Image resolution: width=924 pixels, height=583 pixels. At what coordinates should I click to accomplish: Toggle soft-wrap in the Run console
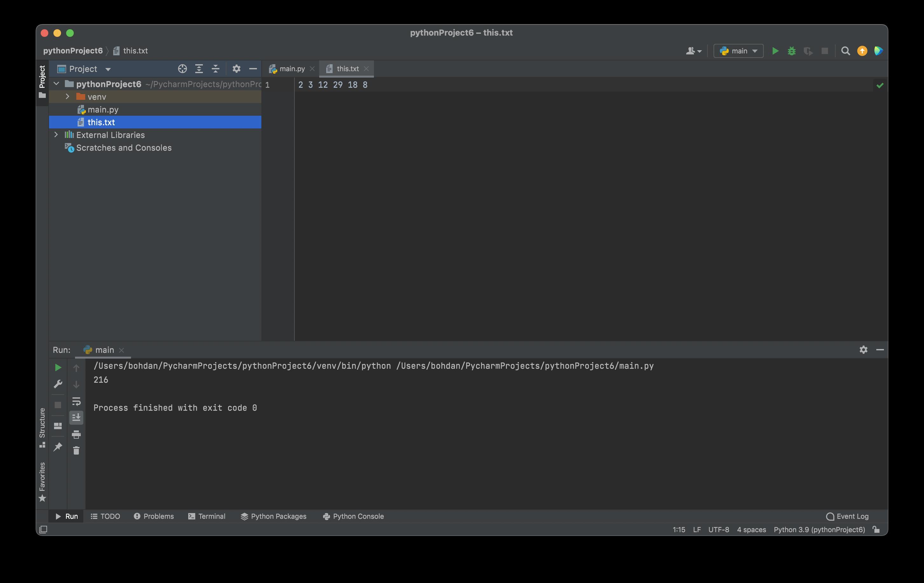pos(76,401)
